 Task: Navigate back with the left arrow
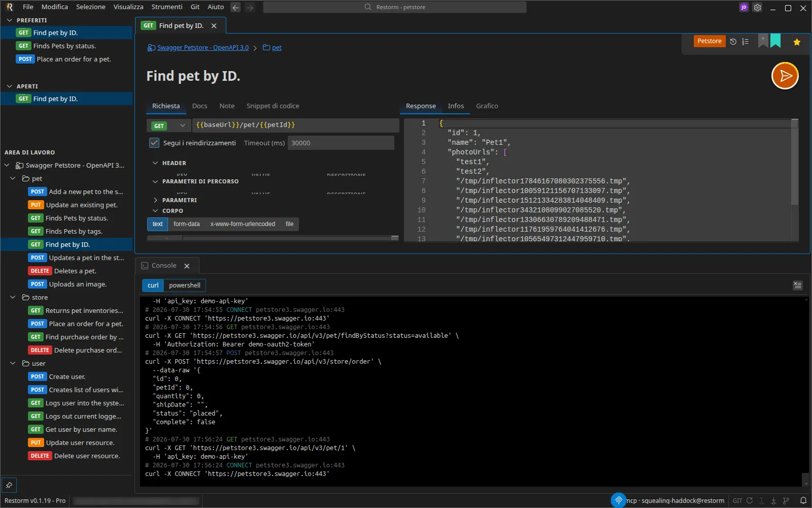235,7
